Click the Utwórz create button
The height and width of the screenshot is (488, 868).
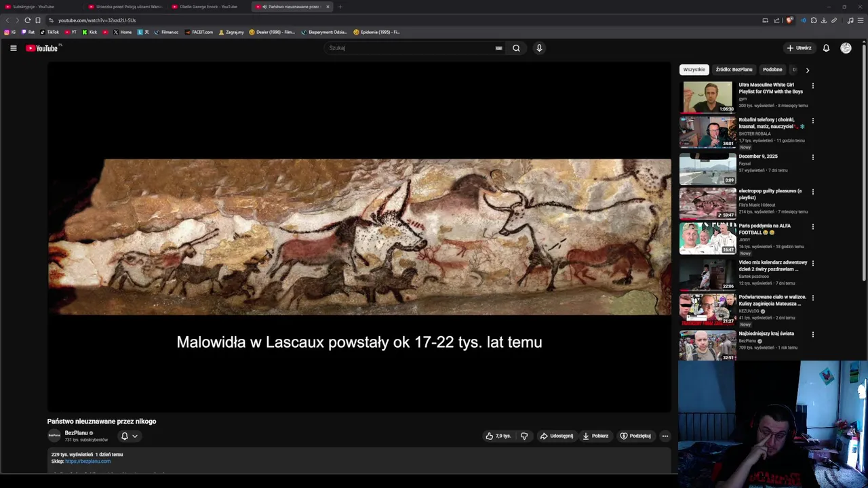799,48
